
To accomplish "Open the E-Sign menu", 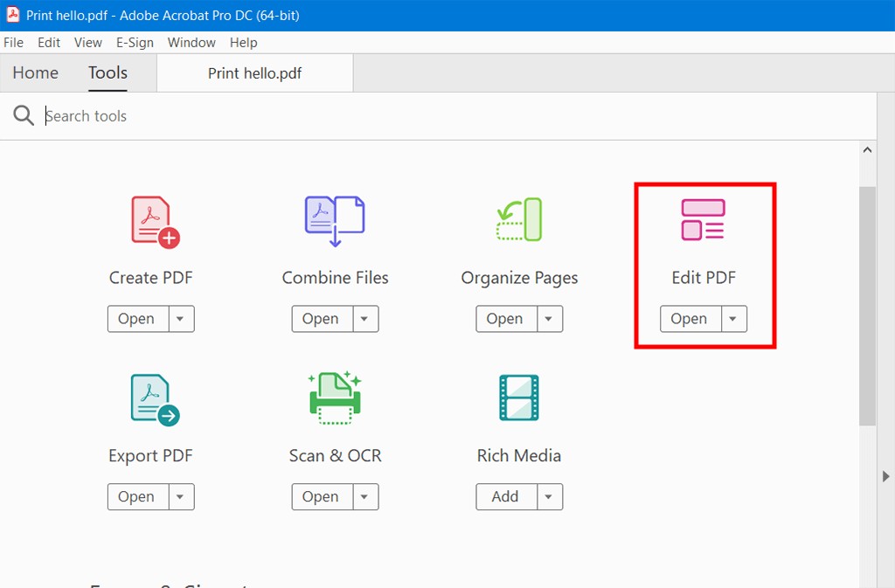I will click(135, 42).
